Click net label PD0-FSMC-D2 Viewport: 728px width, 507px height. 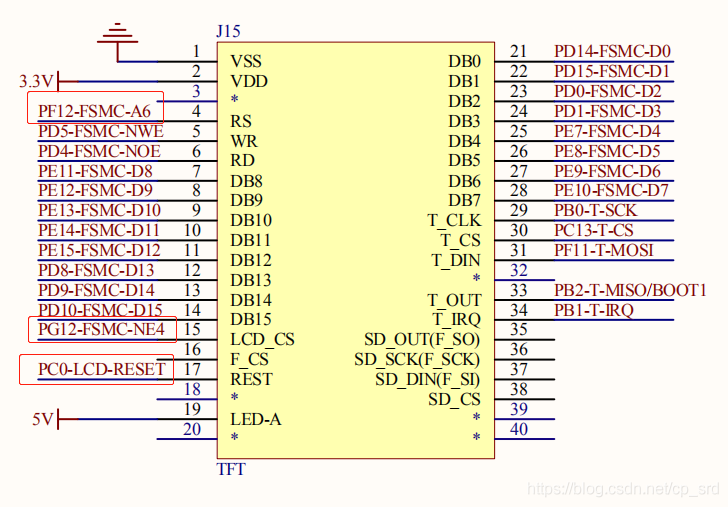pos(608,91)
